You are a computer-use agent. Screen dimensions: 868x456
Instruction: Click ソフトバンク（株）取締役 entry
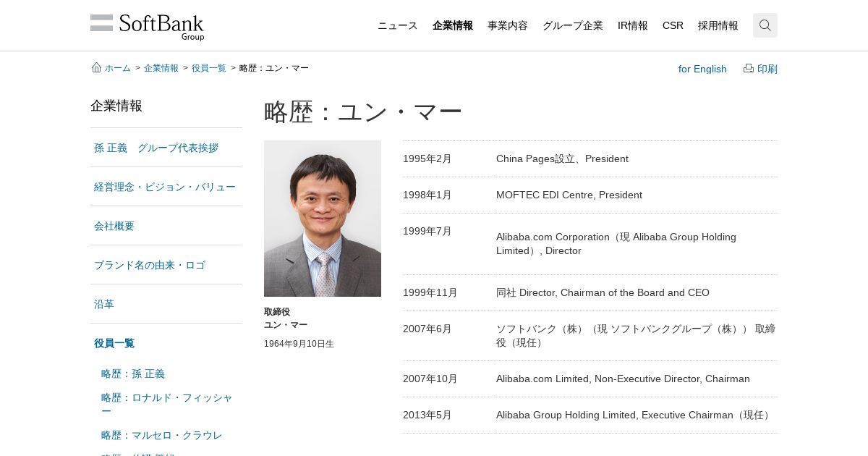tap(636, 336)
